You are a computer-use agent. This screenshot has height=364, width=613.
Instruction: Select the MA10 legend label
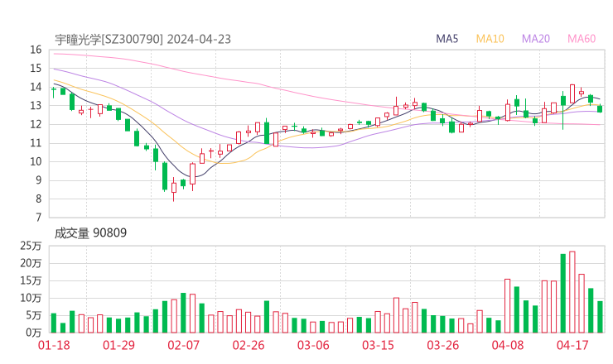pyautogui.click(x=490, y=39)
